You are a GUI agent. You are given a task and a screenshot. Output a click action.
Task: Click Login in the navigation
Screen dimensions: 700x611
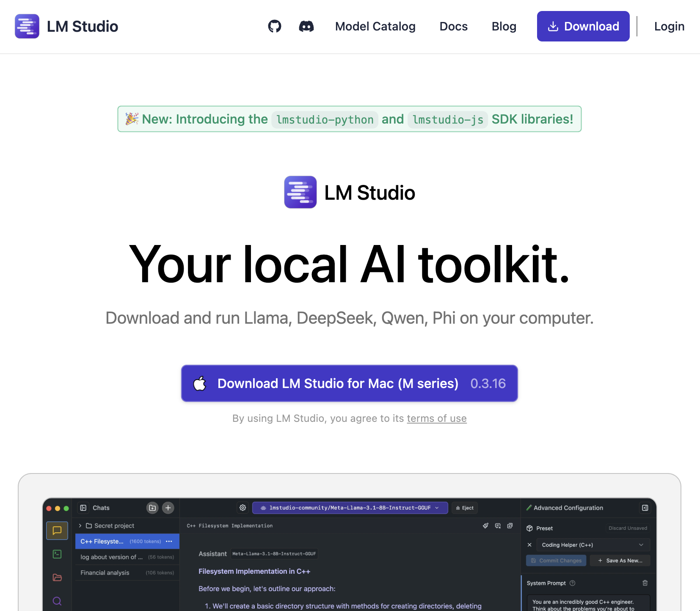(669, 26)
